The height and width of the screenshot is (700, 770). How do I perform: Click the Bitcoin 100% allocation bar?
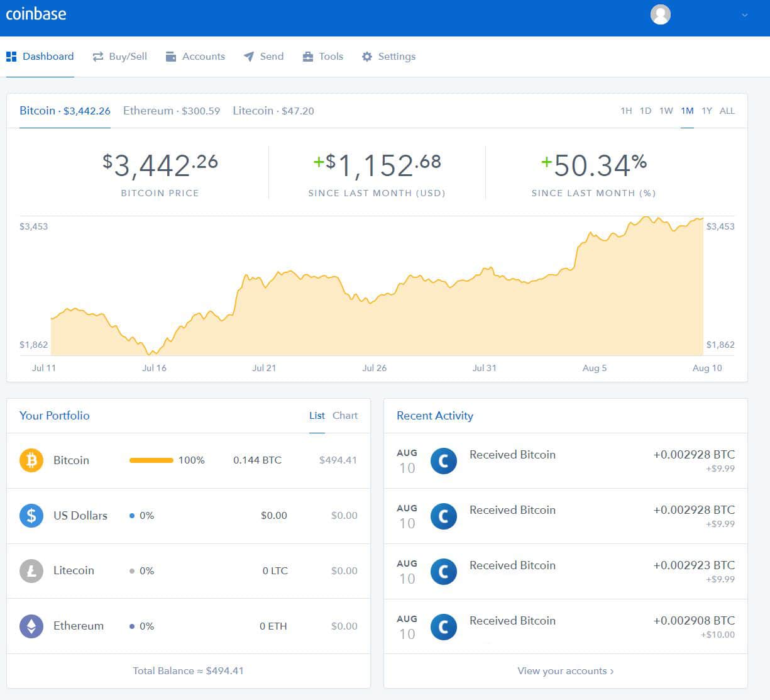pos(151,460)
